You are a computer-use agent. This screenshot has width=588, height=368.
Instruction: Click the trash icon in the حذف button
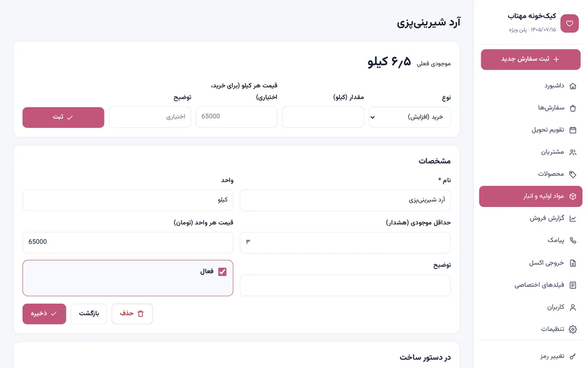tap(141, 314)
